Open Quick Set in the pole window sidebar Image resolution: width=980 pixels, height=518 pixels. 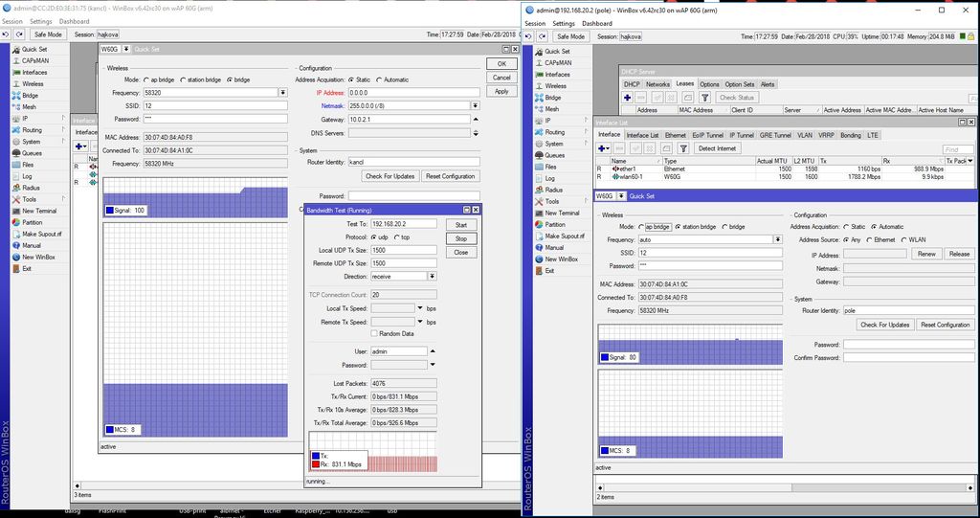(x=557, y=52)
